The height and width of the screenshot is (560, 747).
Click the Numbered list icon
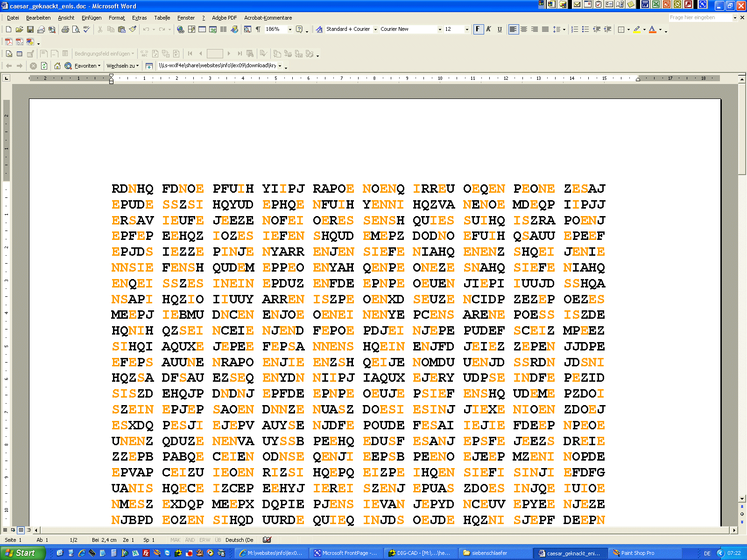pyautogui.click(x=575, y=29)
